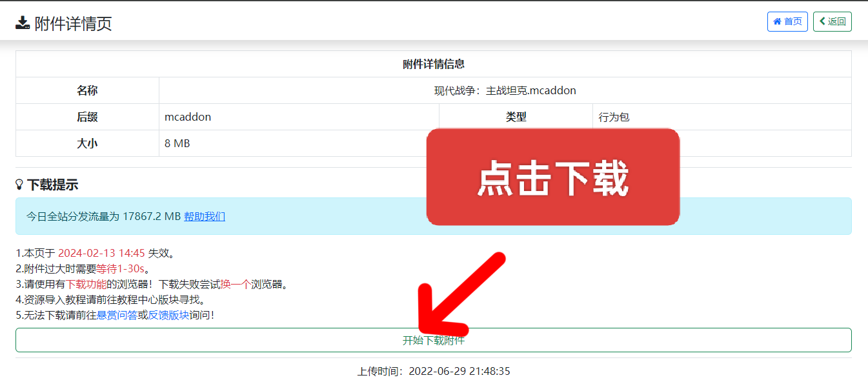
Task: Open the 反馈版块 link
Action: [x=168, y=315]
